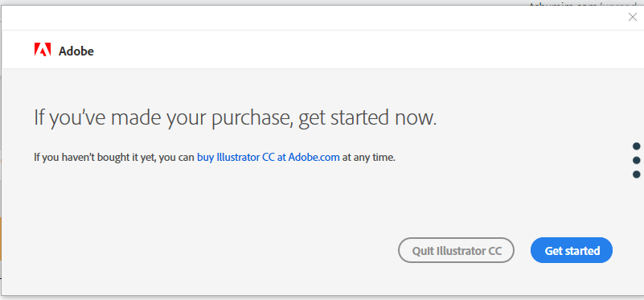Viewport: 644px width, 300px height.
Task: Click the orange strip at the dialog's left edge
Action: pyautogui.click(x=1, y=238)
